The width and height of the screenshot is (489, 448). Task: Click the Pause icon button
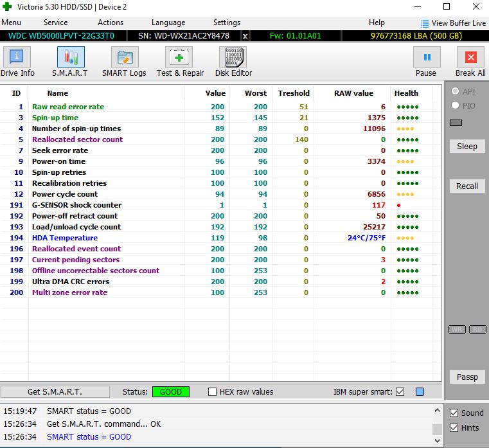coord(427,57)
